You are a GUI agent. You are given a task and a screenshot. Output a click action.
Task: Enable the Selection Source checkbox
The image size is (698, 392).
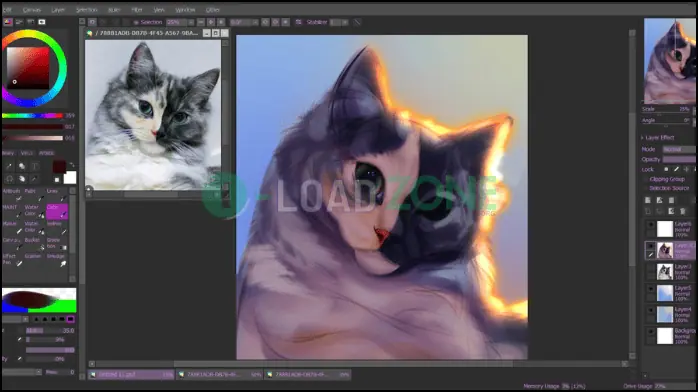point(645,188)
